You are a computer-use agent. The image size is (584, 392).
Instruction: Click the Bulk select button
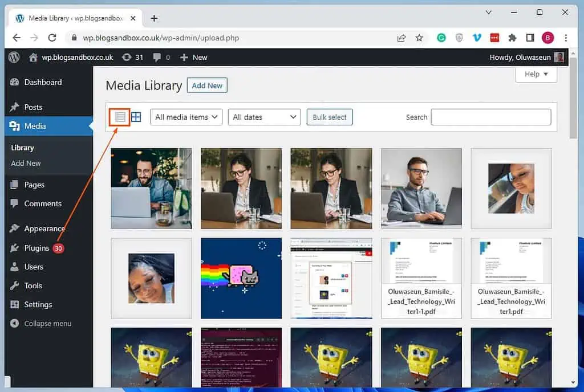[x=330, y=117]
